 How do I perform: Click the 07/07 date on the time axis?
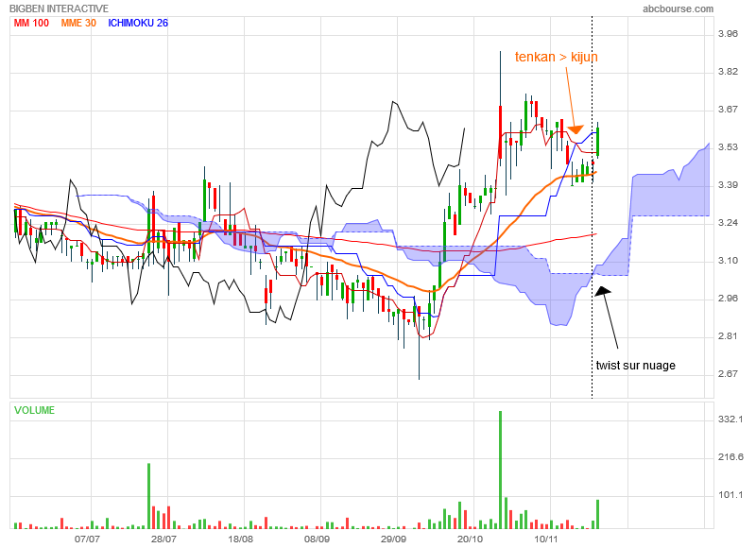click(x=86, y=539)
